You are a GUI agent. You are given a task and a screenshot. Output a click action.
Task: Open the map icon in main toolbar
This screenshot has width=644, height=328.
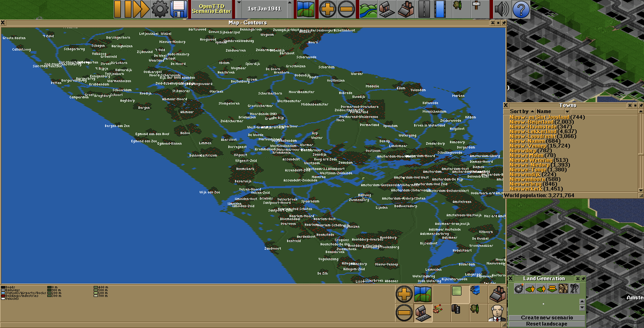coord(305,9)
